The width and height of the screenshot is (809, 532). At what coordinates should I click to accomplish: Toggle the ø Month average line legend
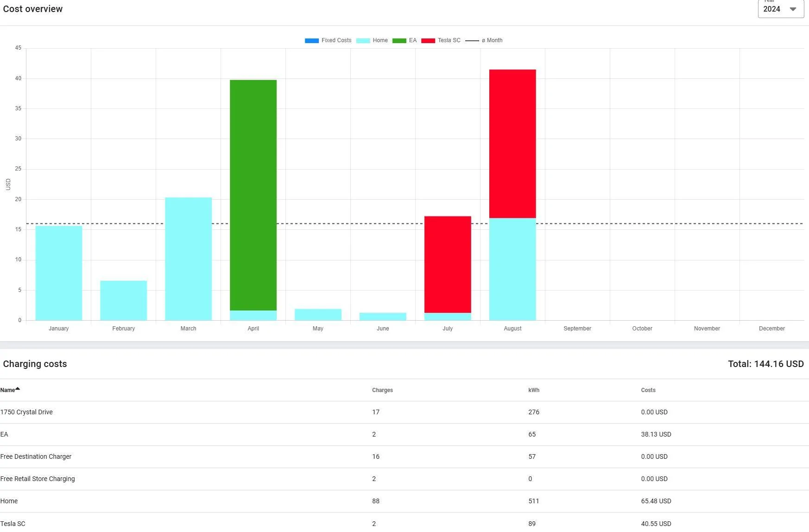pos(484,40)
